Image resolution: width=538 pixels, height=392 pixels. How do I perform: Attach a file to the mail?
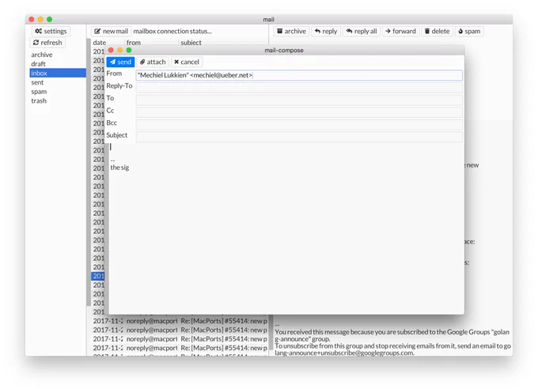click(153, 62)
